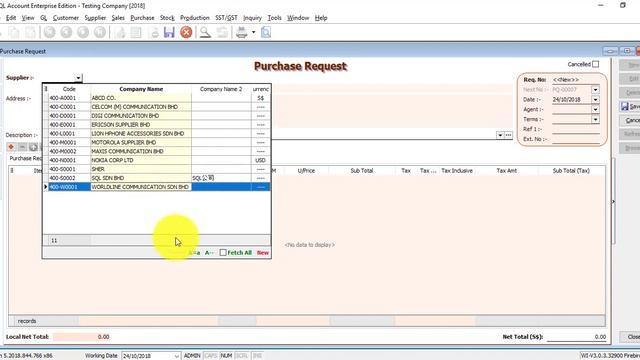Open the Customer menu

66,18
